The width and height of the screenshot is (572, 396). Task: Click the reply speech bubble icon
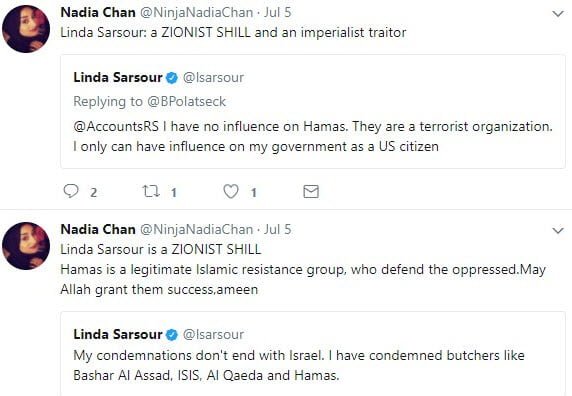[71, 191]
